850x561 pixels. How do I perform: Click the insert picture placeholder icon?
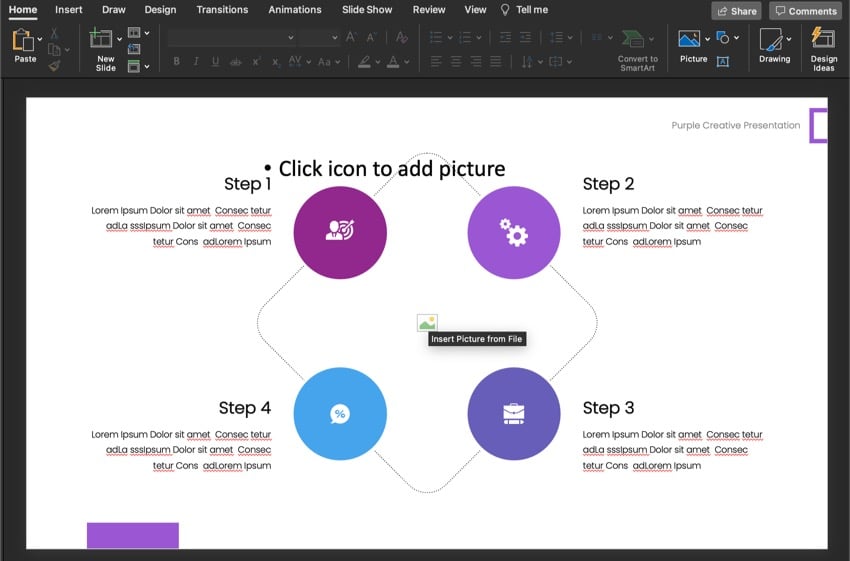coord(427,323)
